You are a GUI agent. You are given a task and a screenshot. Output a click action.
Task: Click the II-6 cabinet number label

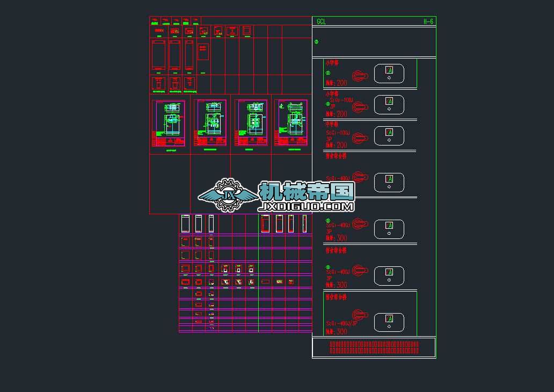pos(428,21)
